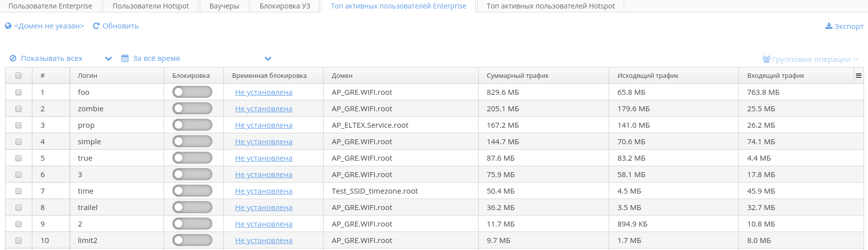Viewport: 868px width, 250px height.
Task: Open the Блокировка УЗ tab
Action: pyautogui.click(x=285, y=6)
